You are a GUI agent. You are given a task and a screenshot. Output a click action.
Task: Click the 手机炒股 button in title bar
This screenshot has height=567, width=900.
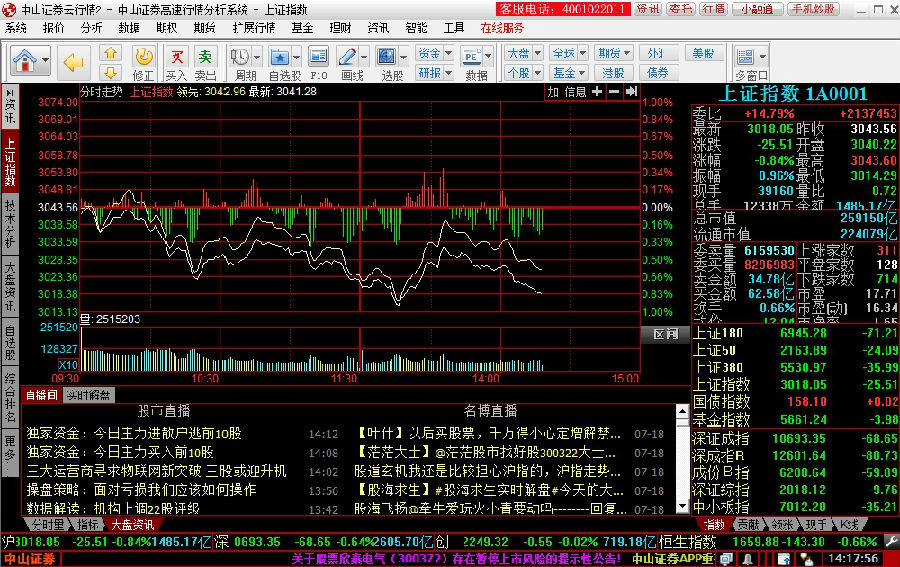813,9
